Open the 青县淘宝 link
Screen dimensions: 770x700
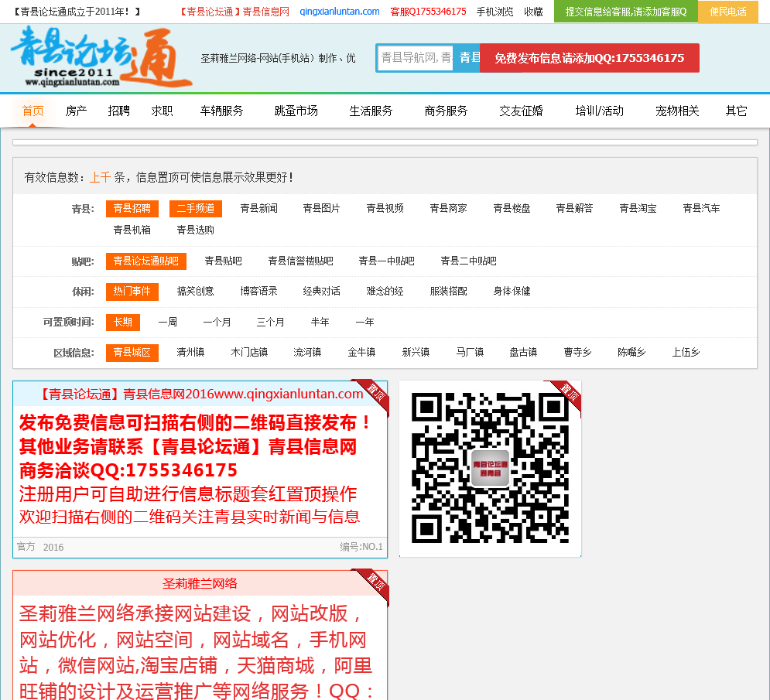click(638, 209)
